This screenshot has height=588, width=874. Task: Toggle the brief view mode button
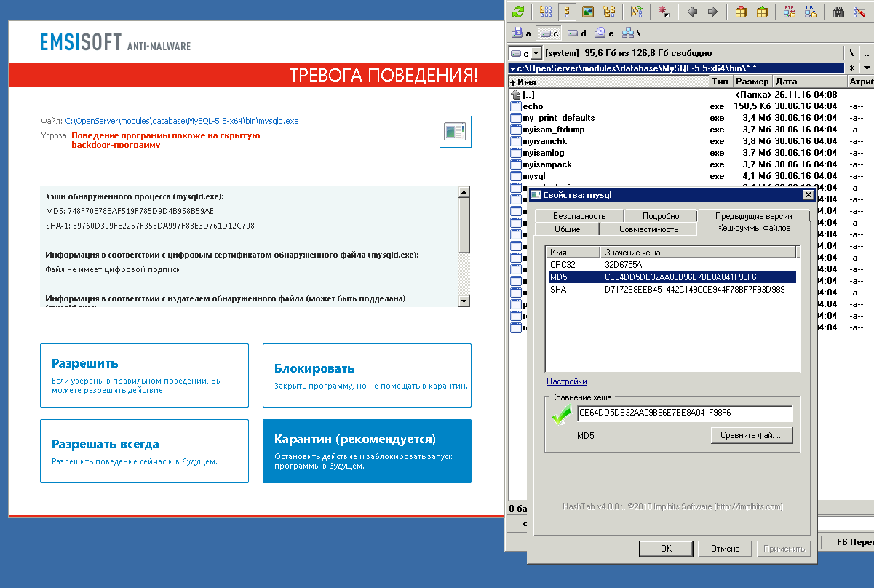pyautogui.click(x=546, y=12)
